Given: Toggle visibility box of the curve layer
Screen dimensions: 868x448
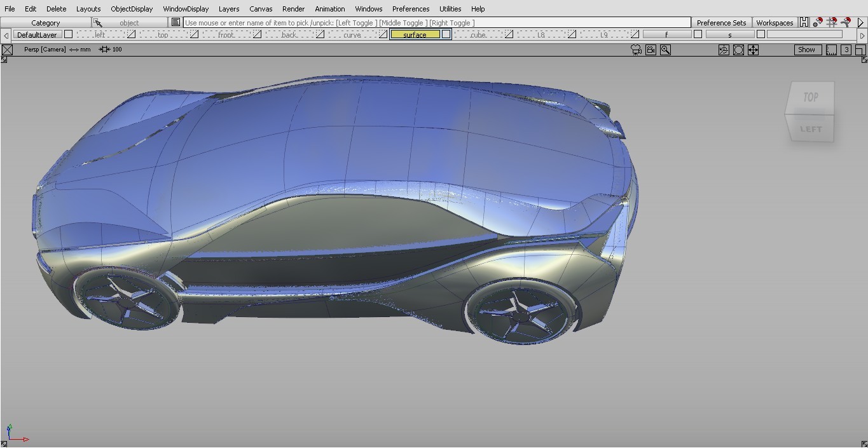Looking at the screenshot, I should 383,34.
